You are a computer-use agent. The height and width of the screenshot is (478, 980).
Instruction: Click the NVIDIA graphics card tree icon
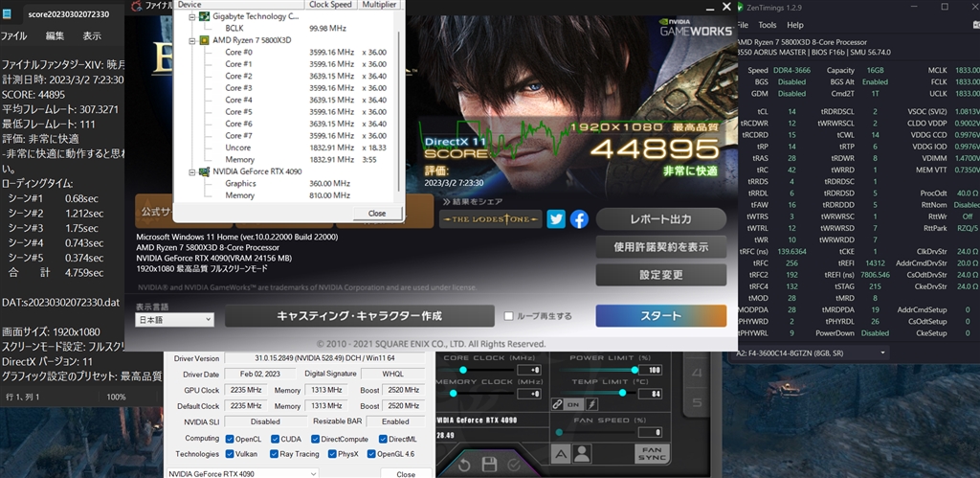(x=204, y=171)
